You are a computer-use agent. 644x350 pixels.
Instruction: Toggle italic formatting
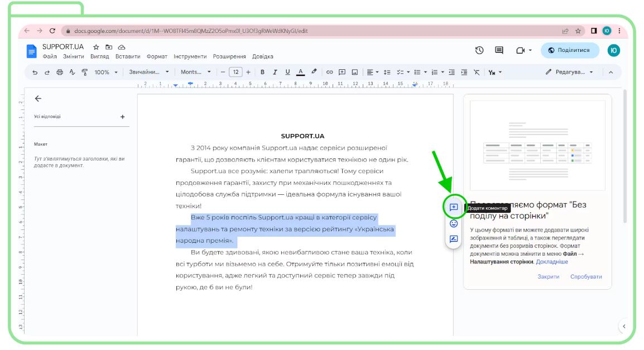pos(275,73)
